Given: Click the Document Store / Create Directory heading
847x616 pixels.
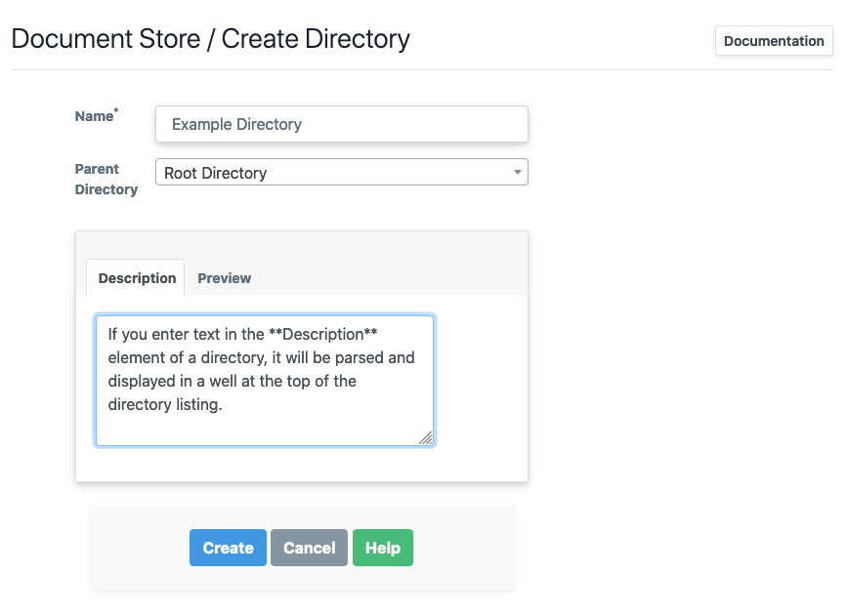Looking at the screenshot, I should click(211, 39).
